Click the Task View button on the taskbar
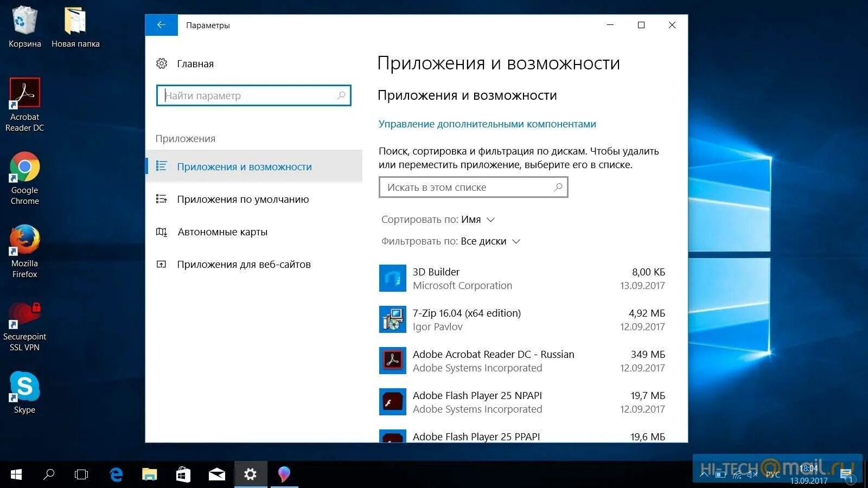Screen dimensions: 868x488 click(x=81, y=474)
